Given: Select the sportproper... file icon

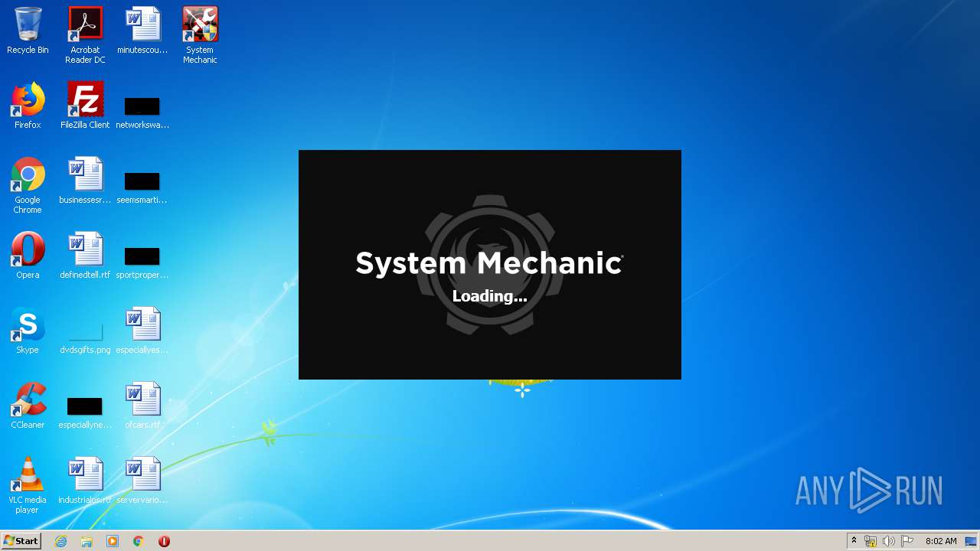Looking at the screenshot, I should click(142, 256).
